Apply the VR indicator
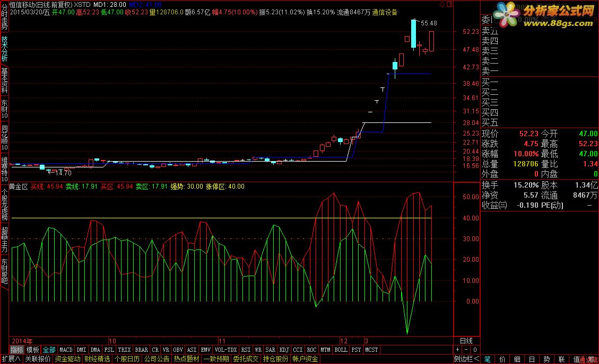This screenshot has height=364, width=599. point(166,350)
